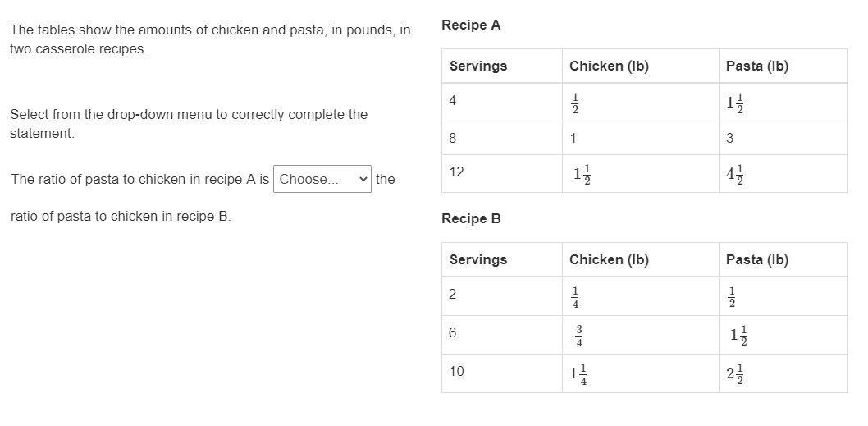Image resolution: width=868 pixels, height=426 pixels.
Task: Click the ¼ chicken cell in Recipe B
Action: 641,296
